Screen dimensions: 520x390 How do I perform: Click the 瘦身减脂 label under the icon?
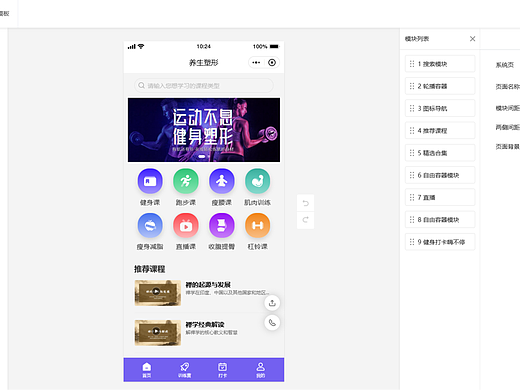(x=150, y=247)
